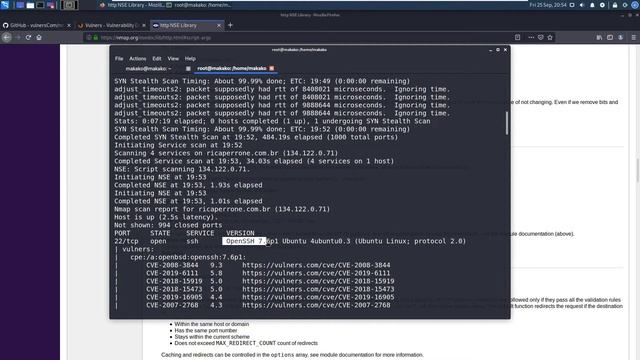
Task: Select the GitHub vulnersCom browser tab
Action: click(36, 25)
